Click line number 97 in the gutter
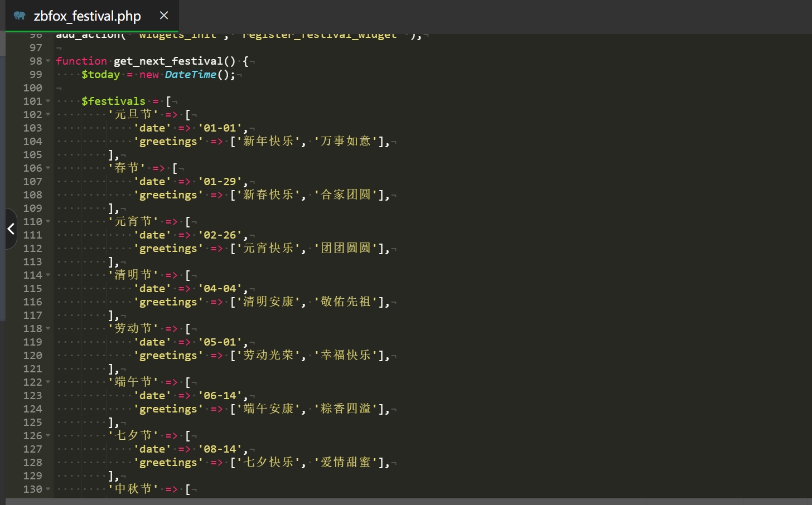 36,47
